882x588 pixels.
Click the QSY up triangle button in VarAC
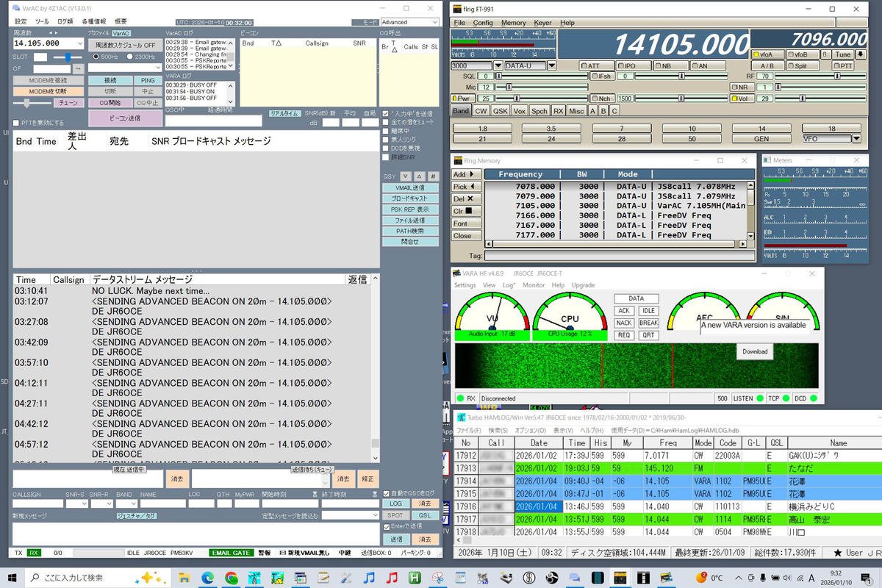coord(419,176)
